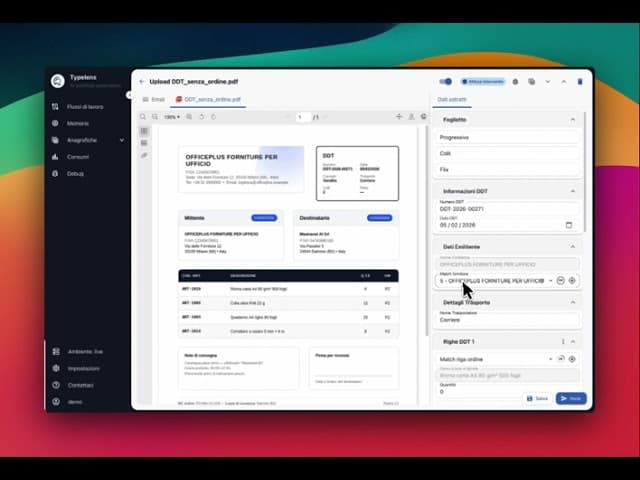The height and width of the screenshot is (480, 640).
Task: Edit the Nome Trasportatore field
Action: coord(507,318)
